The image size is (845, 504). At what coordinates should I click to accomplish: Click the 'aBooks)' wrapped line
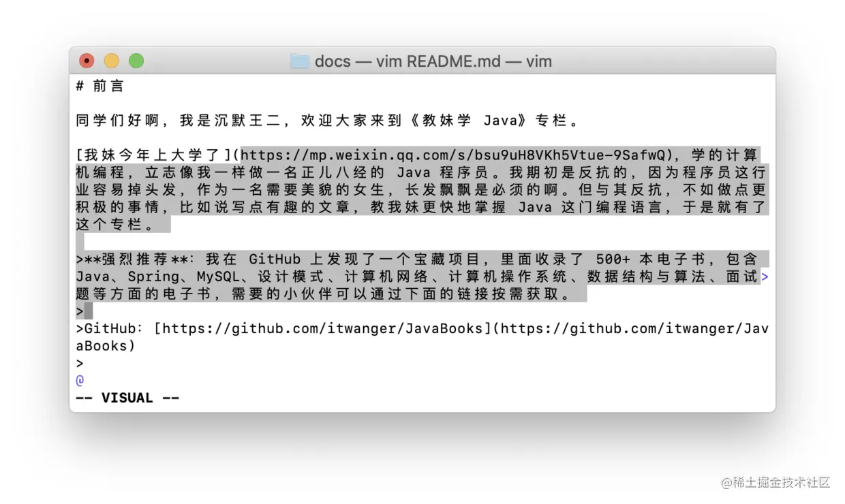(106, 346)
